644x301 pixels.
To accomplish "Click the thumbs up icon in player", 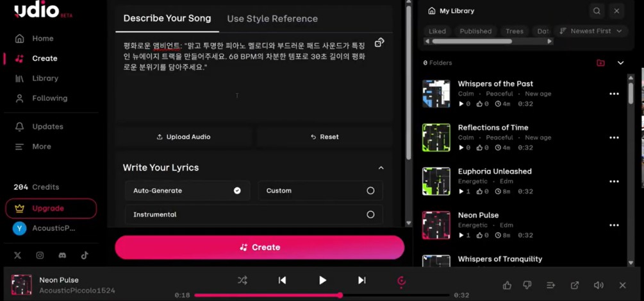I will point(507,285).
